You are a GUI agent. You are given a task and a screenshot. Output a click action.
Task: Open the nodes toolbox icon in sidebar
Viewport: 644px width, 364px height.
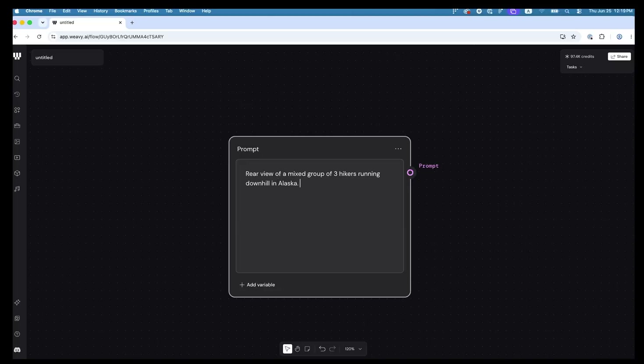point(17,110)
